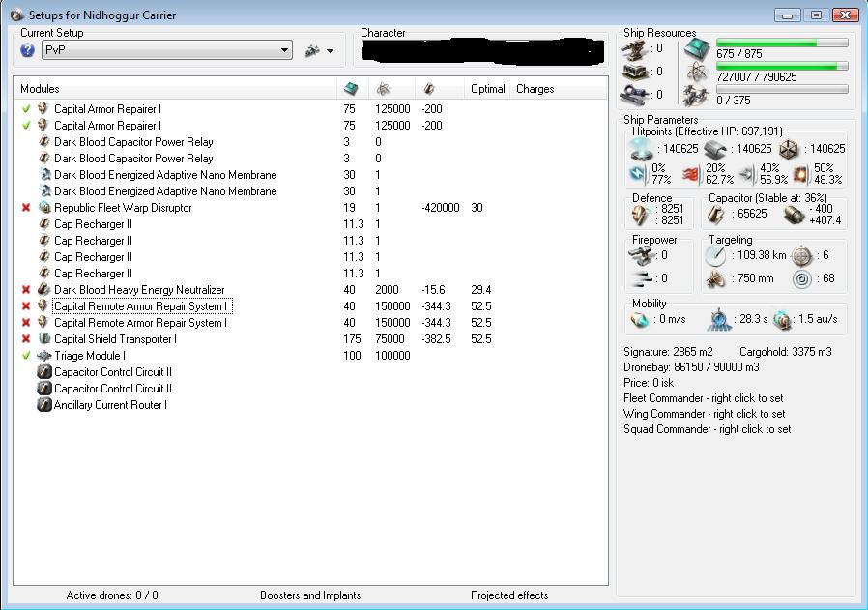Click EM resistance icon 0% 77%
Image resolution: width=868 pixels, height=610 pixels.
[638, 174]
